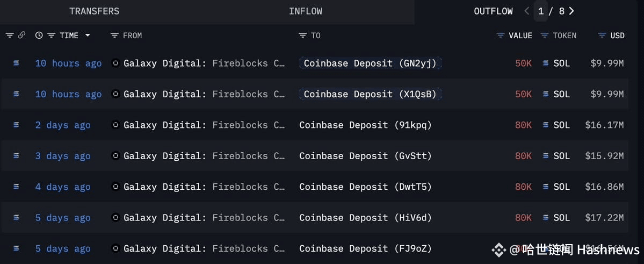The width and height of the screenshot is (644, 264).
Task: Go to previous page with left chevron
Action: tap(526, 11)
